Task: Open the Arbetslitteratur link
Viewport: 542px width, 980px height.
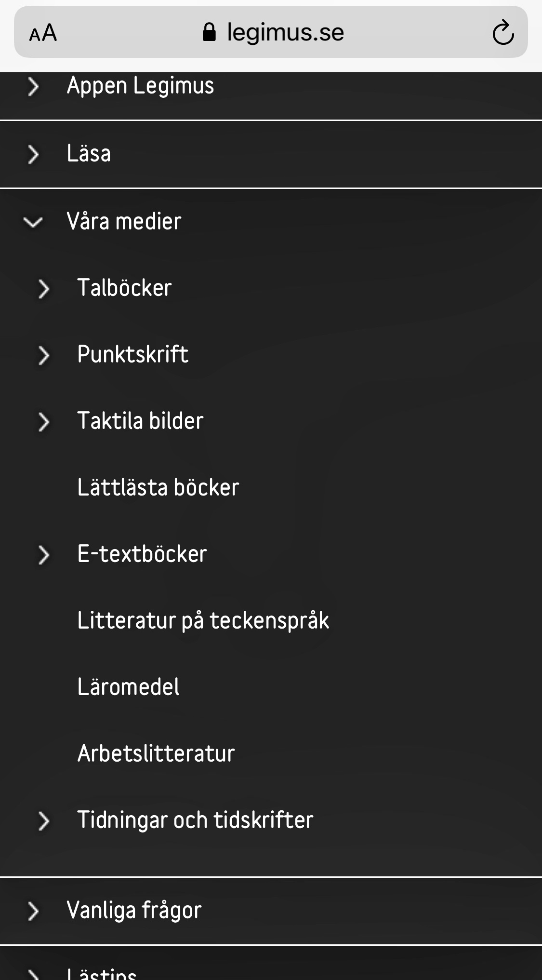Action: [x=156, y=753]
